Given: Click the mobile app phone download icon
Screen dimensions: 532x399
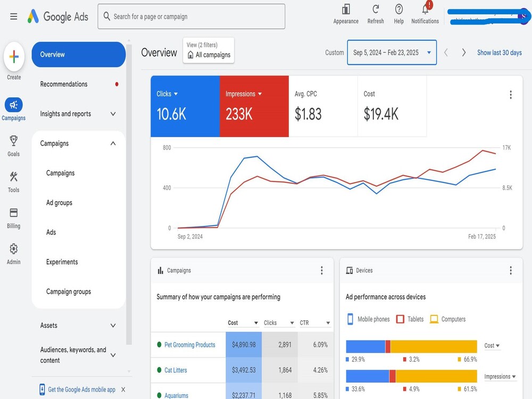Looking at the screenshot, I should tap(42, 389).
